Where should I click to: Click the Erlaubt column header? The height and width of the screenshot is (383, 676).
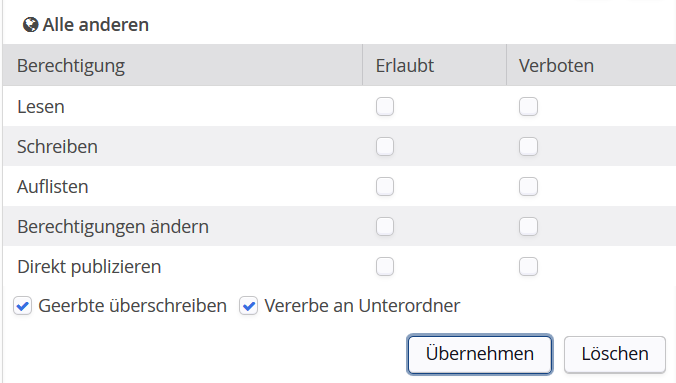(x=404, y=66)
